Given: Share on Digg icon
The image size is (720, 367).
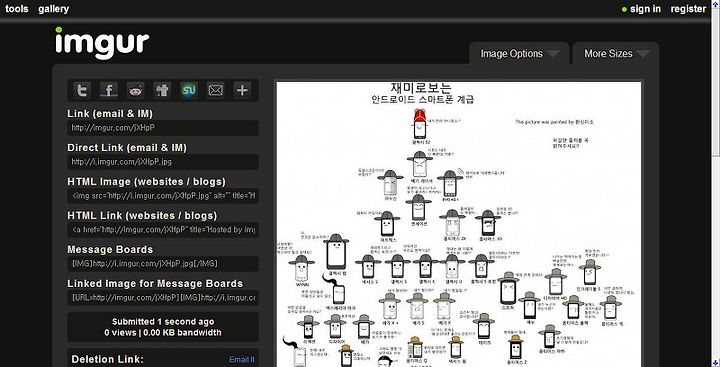Looking at the screenshot, I should (162, 90).
